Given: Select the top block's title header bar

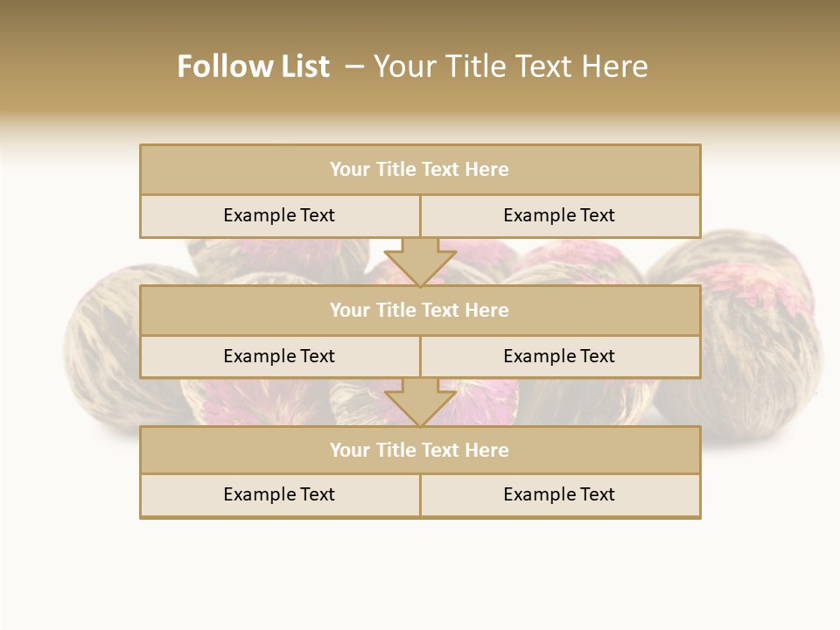Looking at the screenshot, I should click(420, 170).
